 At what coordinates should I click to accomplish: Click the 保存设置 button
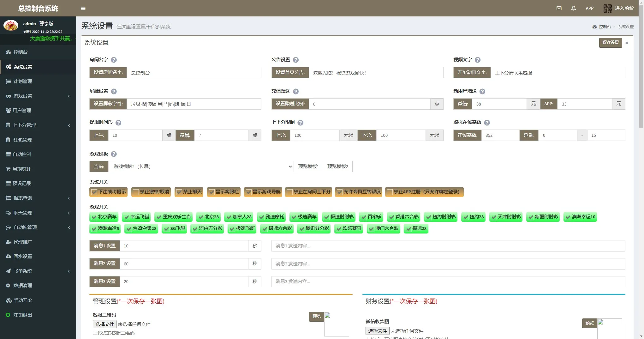[610, 43]
